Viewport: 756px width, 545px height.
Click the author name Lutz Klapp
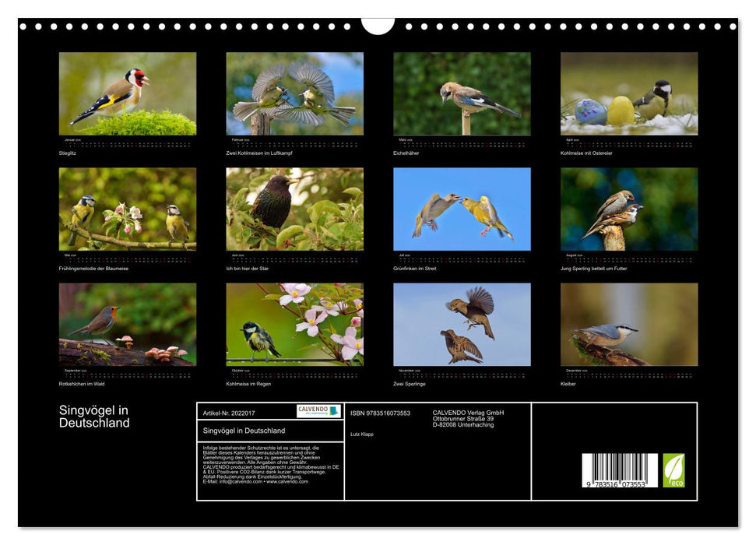pos(361,434)
